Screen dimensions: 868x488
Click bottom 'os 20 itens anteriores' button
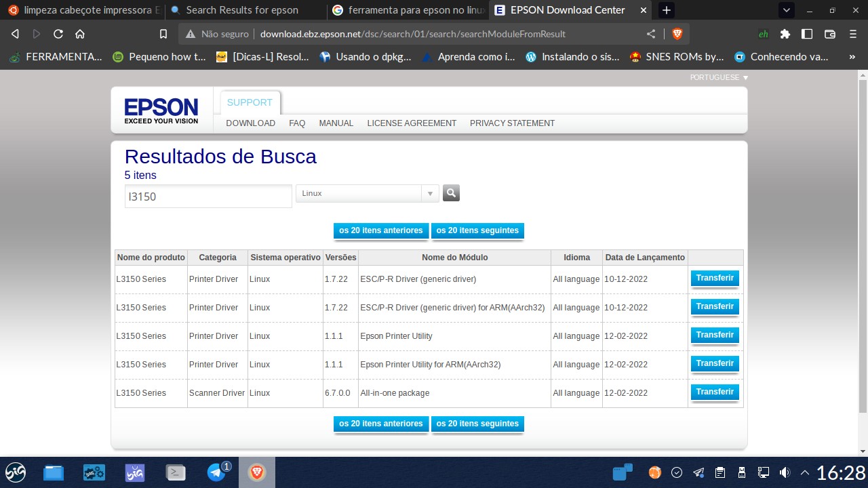[x=381, y=424]
